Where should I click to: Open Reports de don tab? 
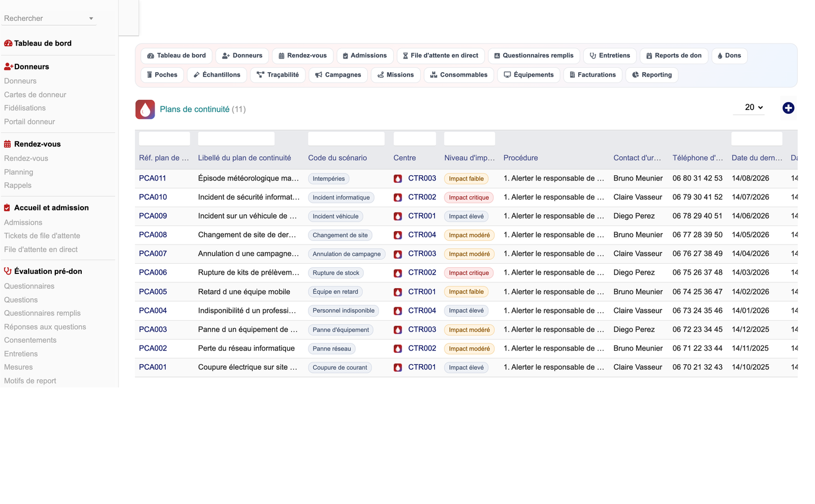point(674,56)
